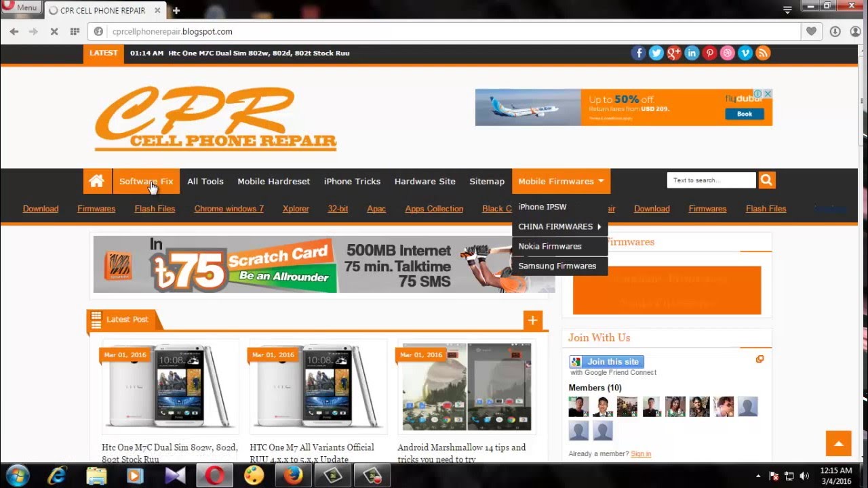Viewport: 868px width, 488px height.
Task: Open the Mobile Hardreset menu
Action: point(274,181)
